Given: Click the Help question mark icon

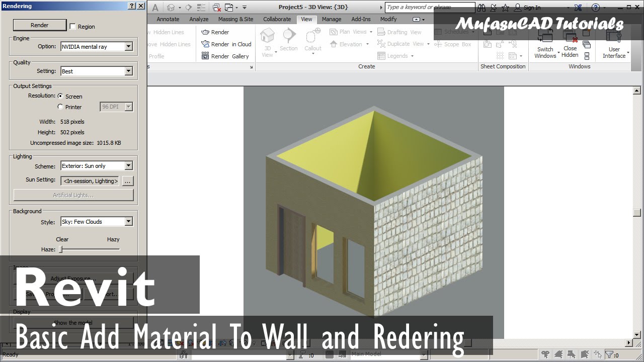Looking at the screenshot, I should (x=596, y=8).
